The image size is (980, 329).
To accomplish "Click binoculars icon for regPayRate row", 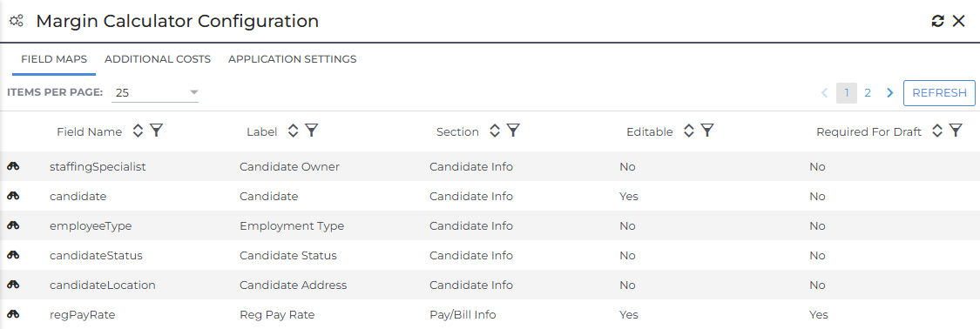I will coord(14,315).
